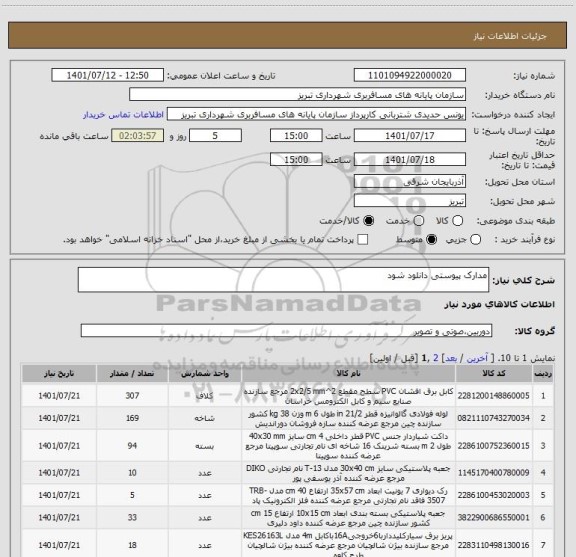Image resolution: width=576 pixels, height=557 pixels.
Task: Open page 2 of the goods list
Action: coord(436,358)
